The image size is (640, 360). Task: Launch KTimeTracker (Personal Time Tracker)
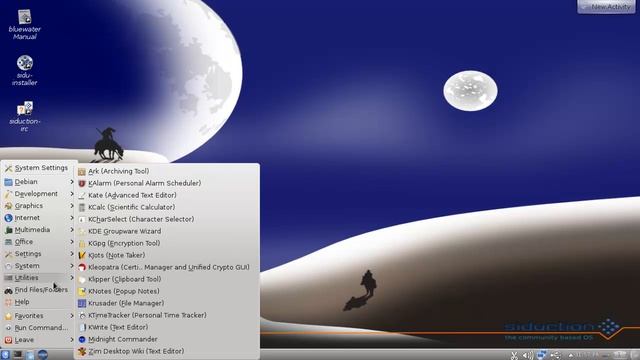pos(167,315)
